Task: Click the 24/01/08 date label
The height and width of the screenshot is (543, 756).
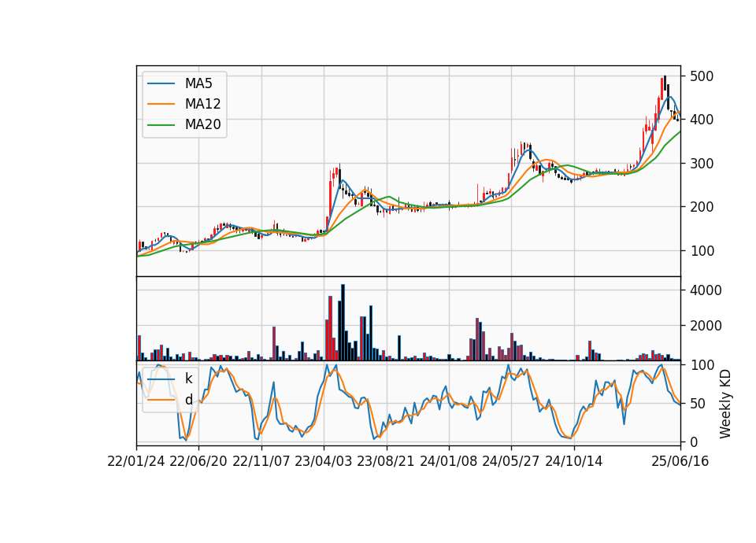Action: tap(448, 461)
